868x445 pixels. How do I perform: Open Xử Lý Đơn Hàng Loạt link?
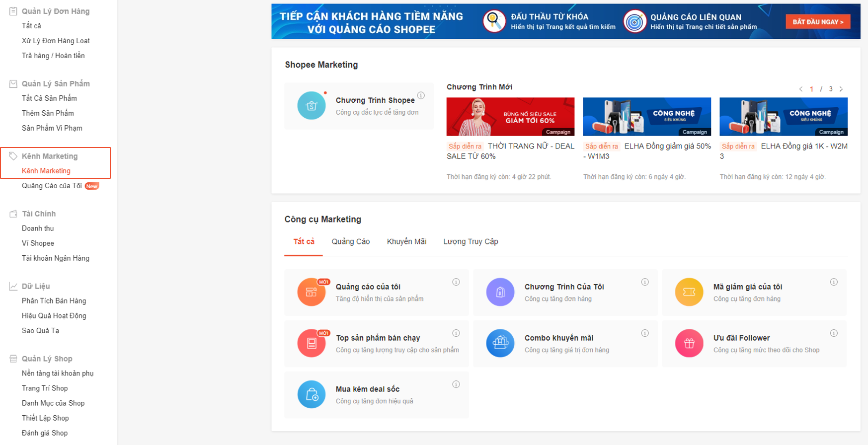tap(56, 41)
